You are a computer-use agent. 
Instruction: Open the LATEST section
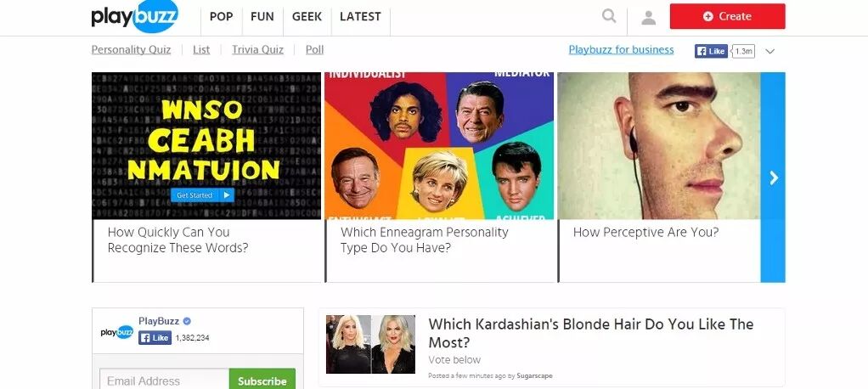coord(360,17)
